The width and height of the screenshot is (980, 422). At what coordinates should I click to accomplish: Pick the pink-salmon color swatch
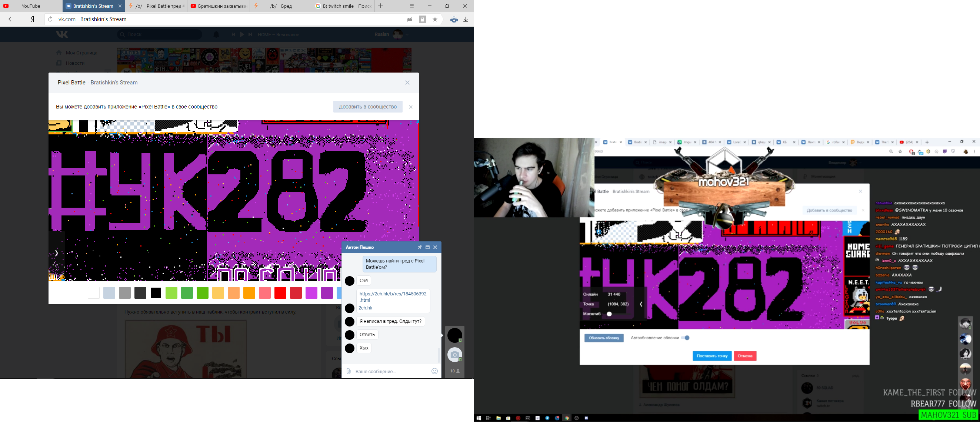[265, 293]
